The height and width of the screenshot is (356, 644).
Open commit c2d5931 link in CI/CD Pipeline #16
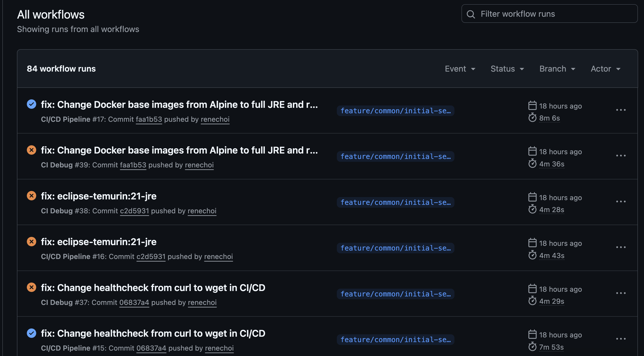pos(151,257)
